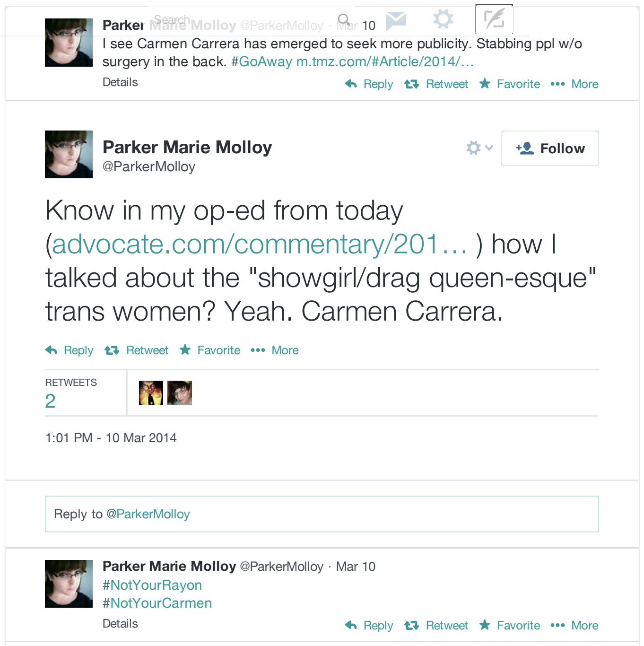
Task: Open the user actions gear dropdown
Action: pyautogui.click(x=479, y=148)
